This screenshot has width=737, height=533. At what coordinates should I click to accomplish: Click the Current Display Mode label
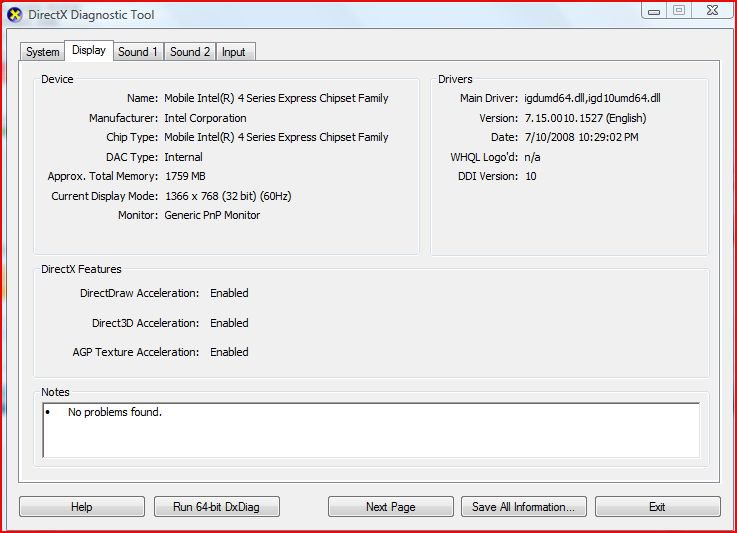click(105, 196)
